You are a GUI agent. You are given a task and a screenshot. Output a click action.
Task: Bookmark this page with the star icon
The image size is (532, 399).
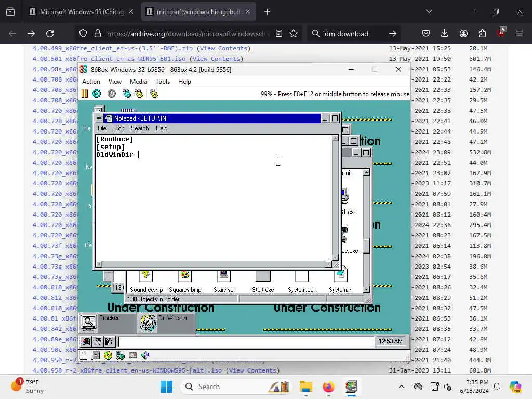(x=294, y=34)
